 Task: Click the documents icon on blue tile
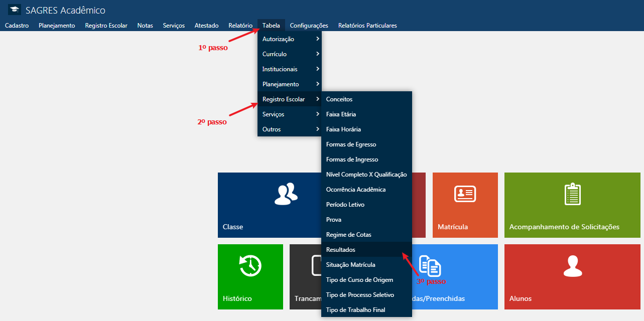pyautogui.click(x=430, y=265)
